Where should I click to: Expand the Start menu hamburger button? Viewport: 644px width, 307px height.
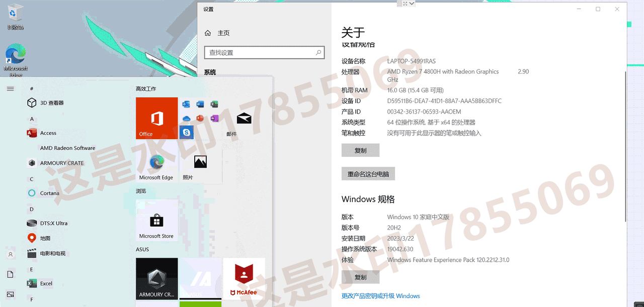click(x=10, y=88)
